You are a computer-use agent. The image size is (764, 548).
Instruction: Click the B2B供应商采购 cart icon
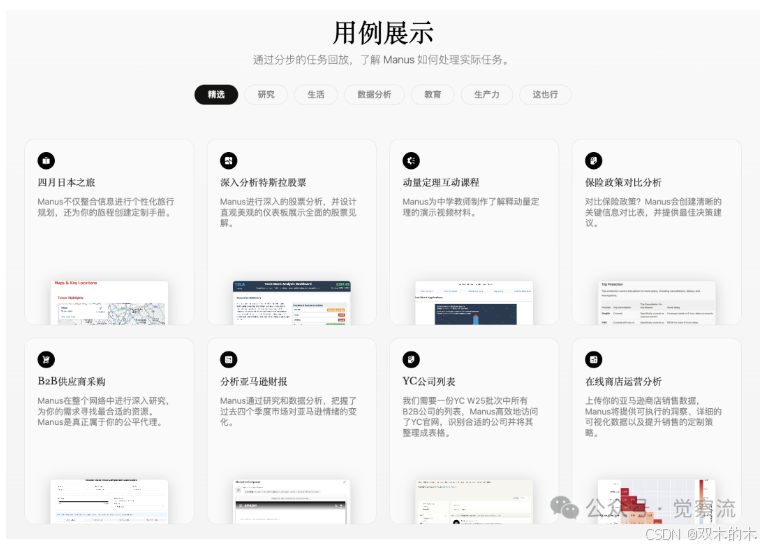click(46, 359)
